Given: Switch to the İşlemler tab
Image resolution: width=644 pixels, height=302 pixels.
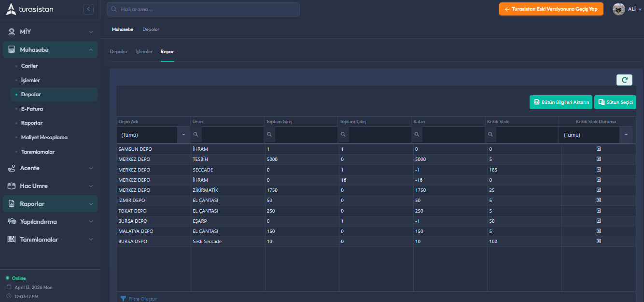Looking at the screenshot, I should (144, 52).
